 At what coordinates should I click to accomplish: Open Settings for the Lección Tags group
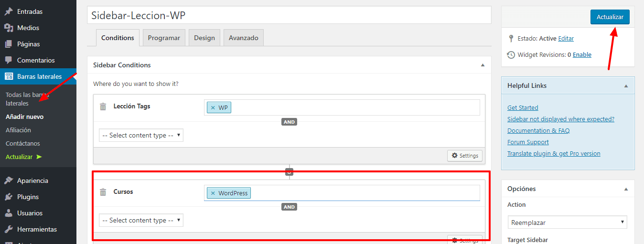[465, 156]
